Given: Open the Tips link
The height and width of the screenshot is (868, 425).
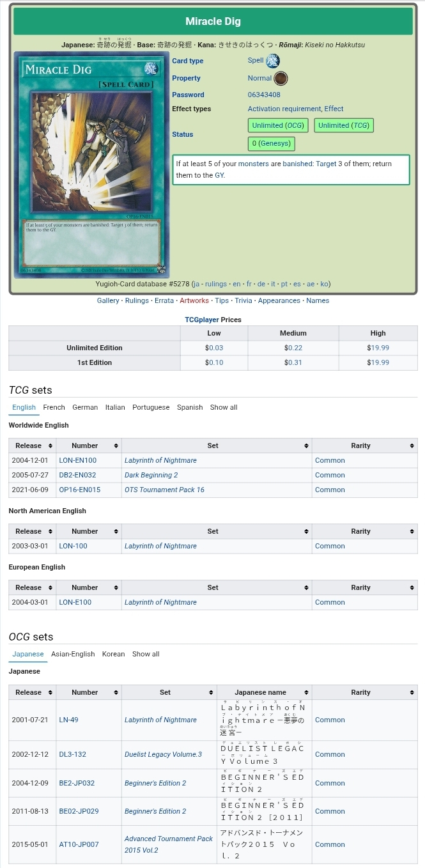Looking at the screenshot, I should point(222,300).
